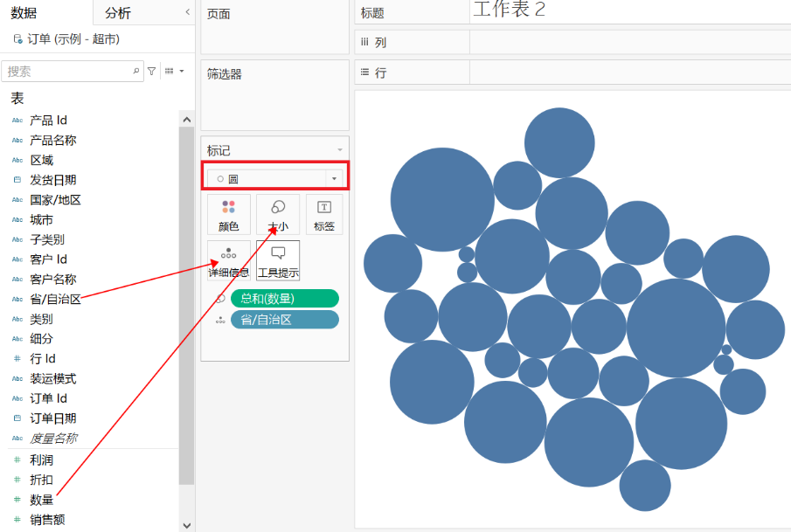Select the 行 Id field

coord(43,358)
